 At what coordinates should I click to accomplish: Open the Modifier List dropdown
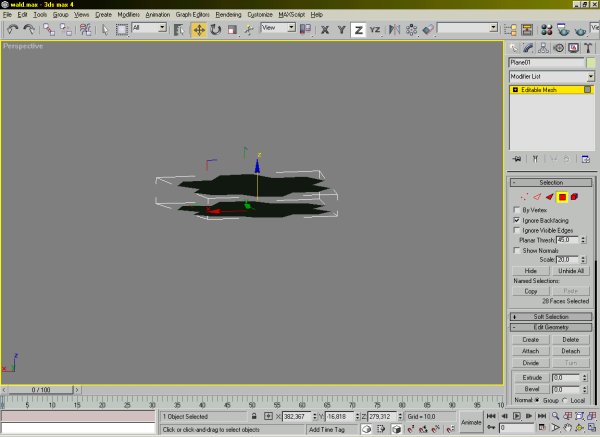[548, 76]
